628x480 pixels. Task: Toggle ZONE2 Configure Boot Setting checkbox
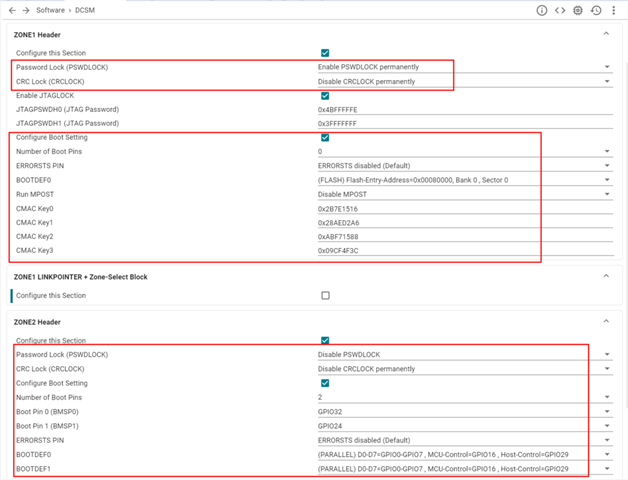[x=325, y=382]
